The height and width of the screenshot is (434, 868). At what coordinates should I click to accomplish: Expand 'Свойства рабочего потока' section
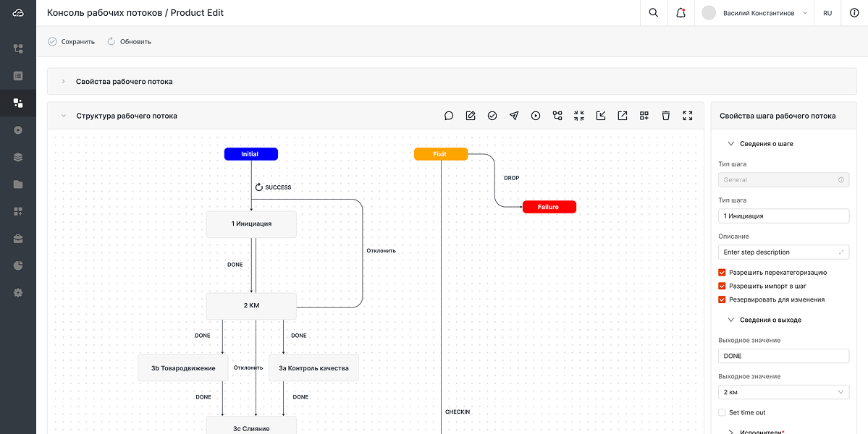(64, 82)
